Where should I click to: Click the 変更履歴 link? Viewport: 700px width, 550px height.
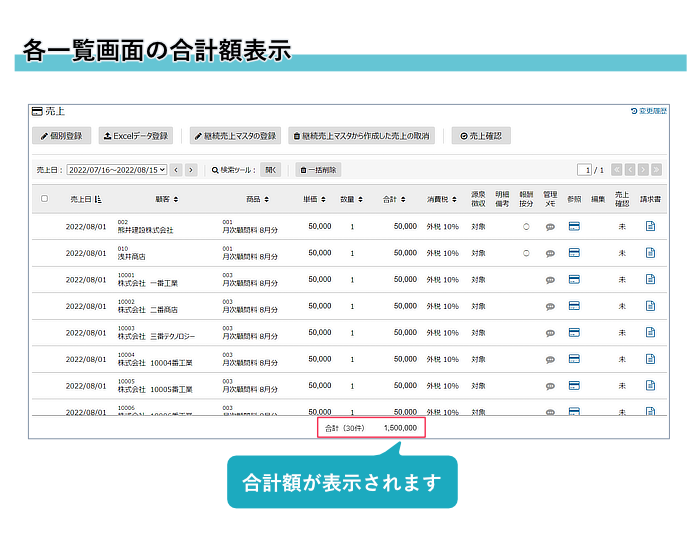[649, 111]
